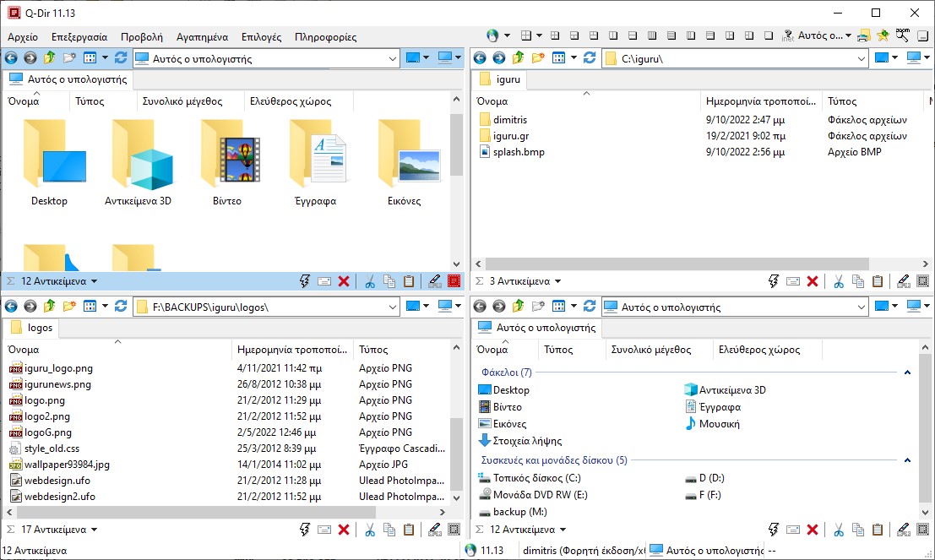Select "Τοπικός δίσκος (C:)" drive
The image size is (935, 560).
point(536,478)
